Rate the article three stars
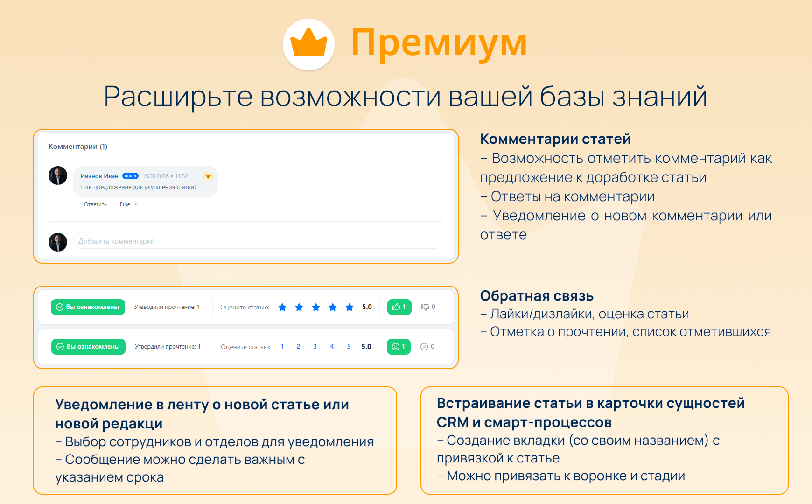Image resolution: width=812 pixels, height=504 pixels. [316, 307]
